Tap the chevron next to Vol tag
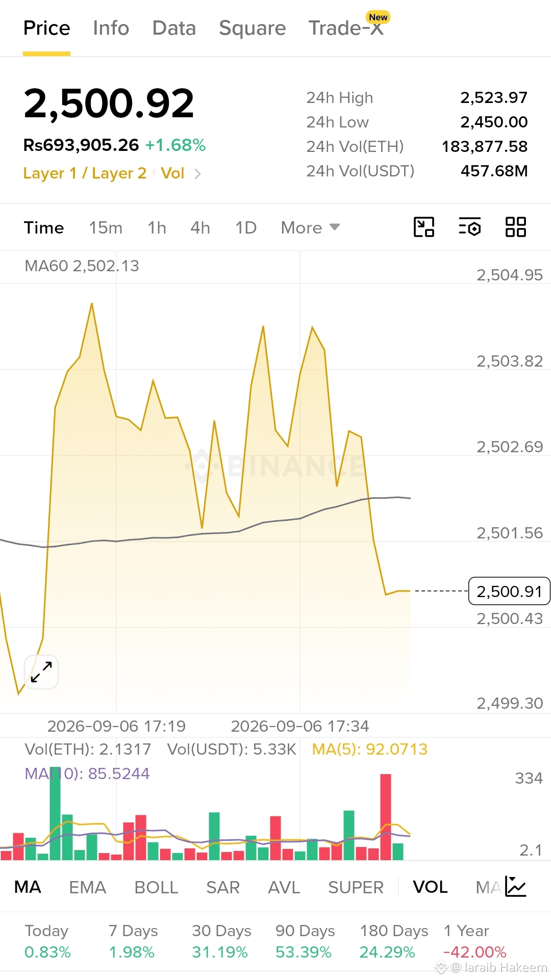551x980 pixels. (x=197, y=174)
